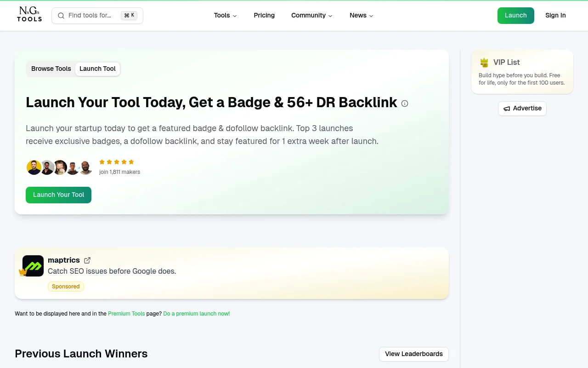Switch to the Browse Tools tab
588x368 pixels.
click(51, 69)
